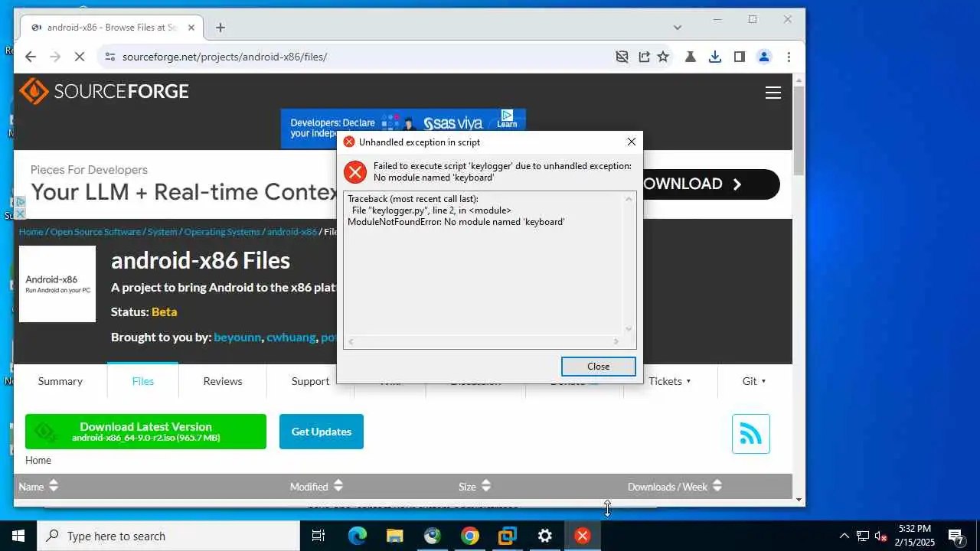Open a new browser tab
980x551 pixels.
220,28
